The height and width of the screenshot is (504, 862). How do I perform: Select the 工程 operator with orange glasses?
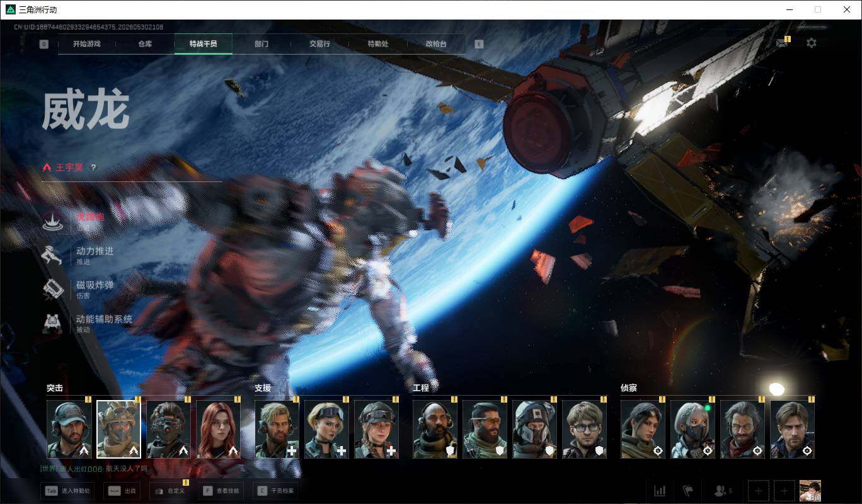[485, 429]
